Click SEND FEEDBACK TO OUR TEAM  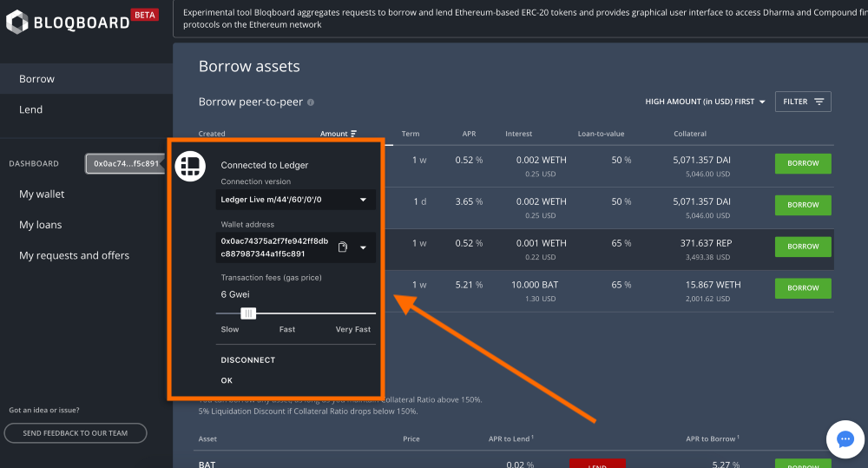pyautogui.click(x=76, y=433)
